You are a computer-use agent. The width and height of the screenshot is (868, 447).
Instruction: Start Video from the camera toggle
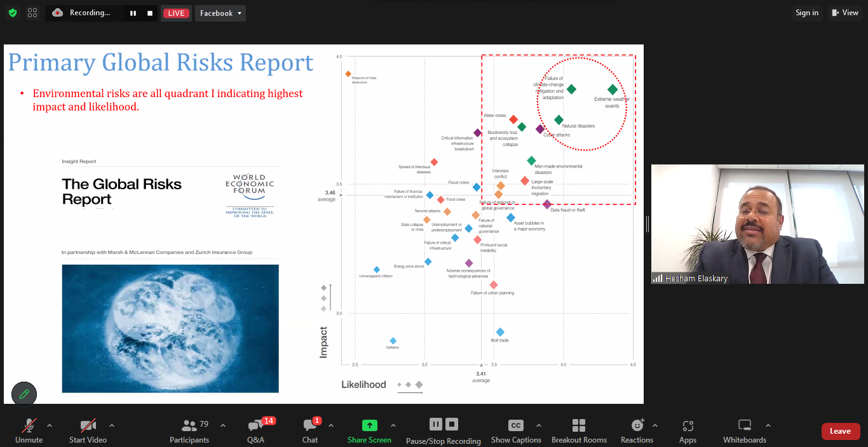88,426
